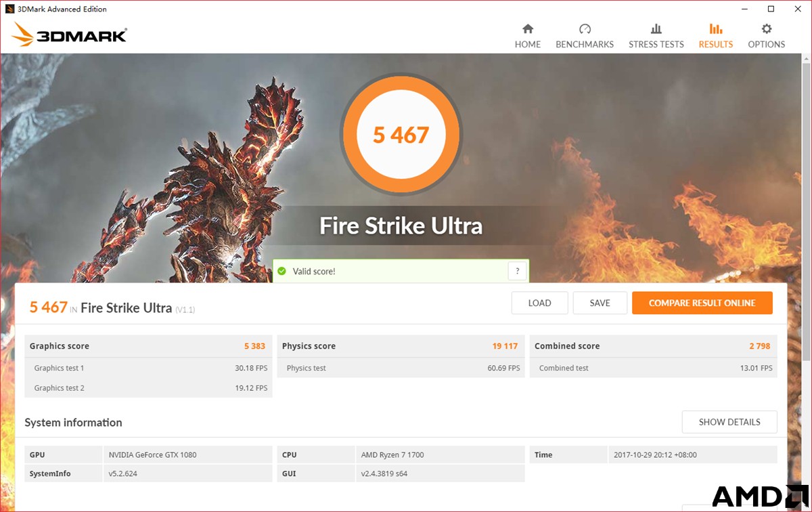Click the Graphics score heading label

(60, 346)
